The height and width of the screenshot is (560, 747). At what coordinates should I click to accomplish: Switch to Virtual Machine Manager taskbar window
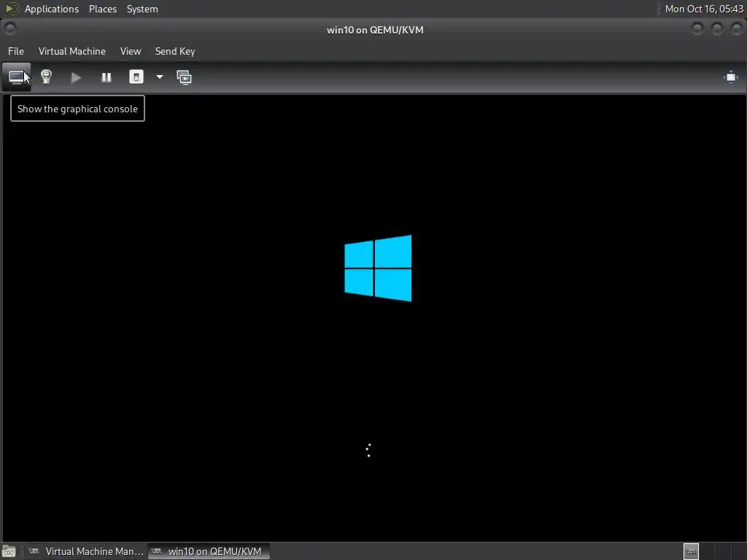[x=86, y=551]
